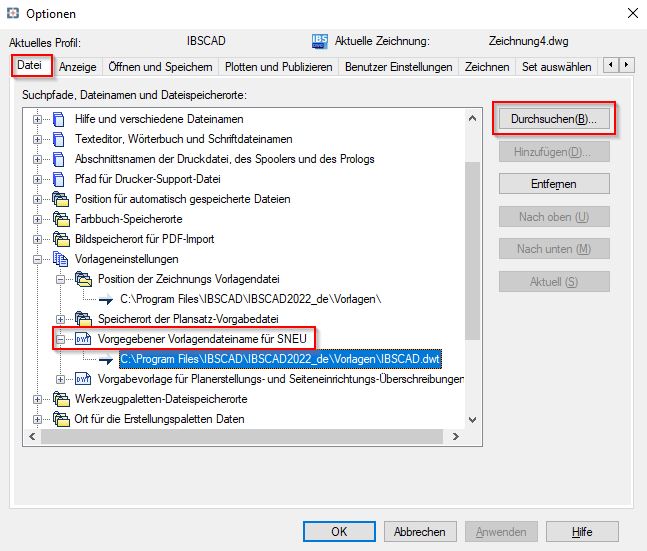This screenshot has width=647, height=551.
Task: Open the Öffnen und Speichern tab
Action: pos(160,66)
